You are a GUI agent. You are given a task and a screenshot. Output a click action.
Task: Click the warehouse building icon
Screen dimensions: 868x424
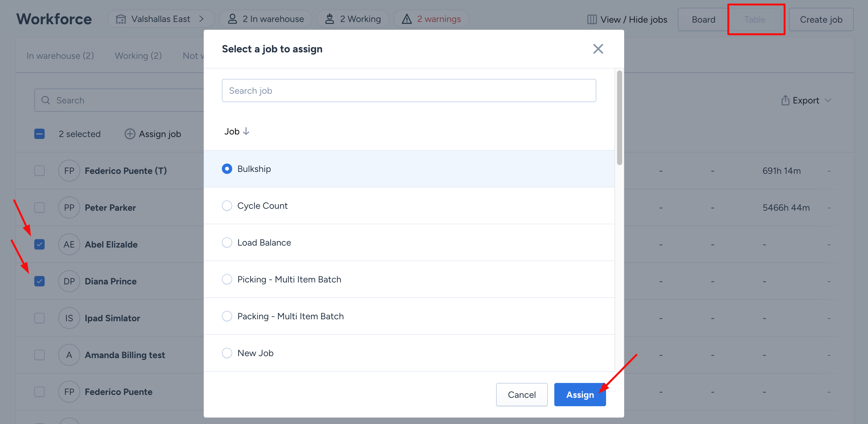pos(121,19)
